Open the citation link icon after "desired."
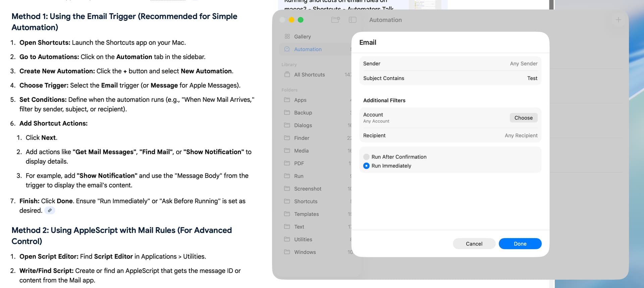Screen dimensions: 644x288 pyautogui.click(x=50, y=210)
